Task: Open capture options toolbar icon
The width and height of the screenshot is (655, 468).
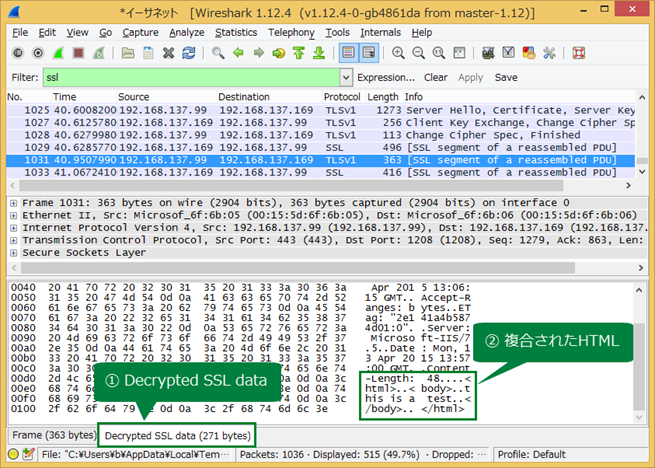Action: [38, 53]
